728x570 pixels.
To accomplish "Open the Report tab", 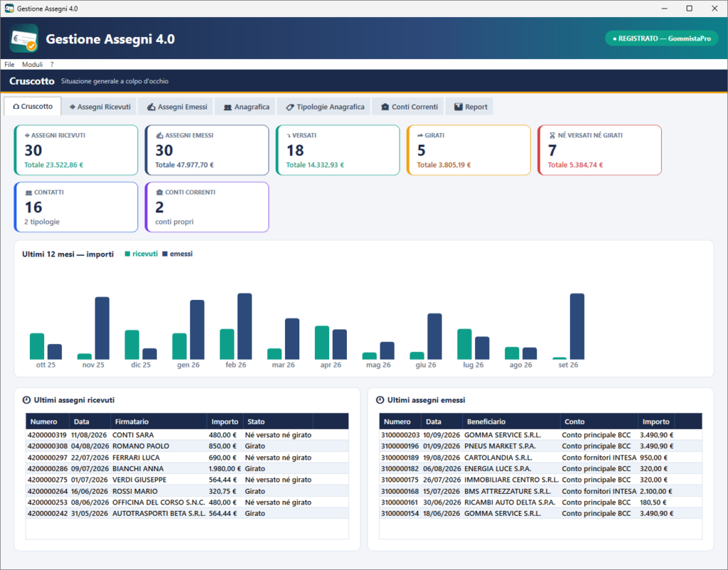I will pyautogui.click(x=470, y=107).
